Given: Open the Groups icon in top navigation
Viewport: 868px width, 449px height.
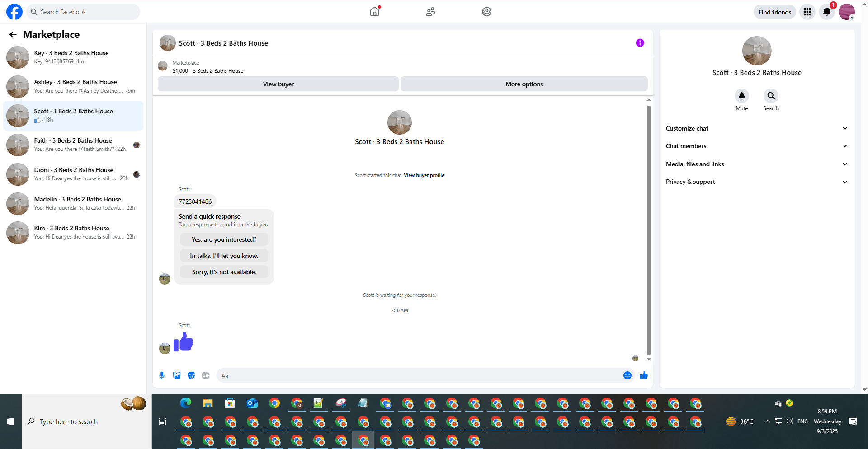Looking at the screenshot, I should [487, 12].
